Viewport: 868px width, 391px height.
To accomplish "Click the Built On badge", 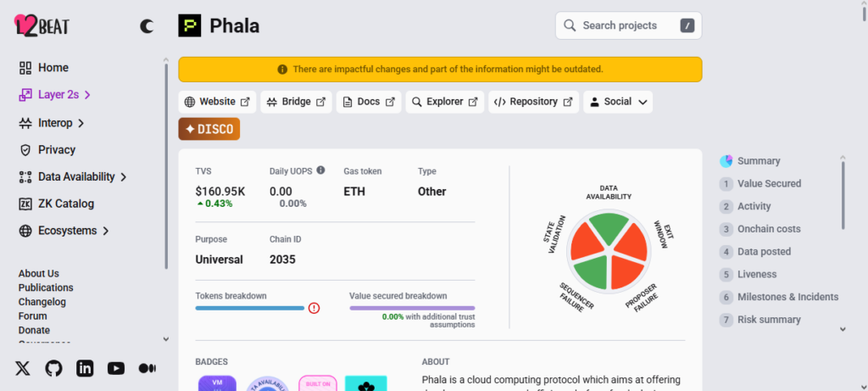I will coord(318,383).
